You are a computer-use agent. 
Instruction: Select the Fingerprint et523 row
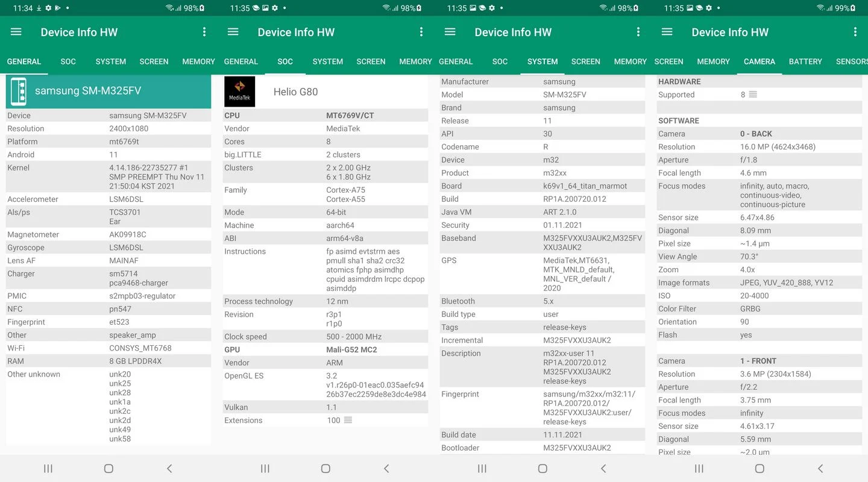(x=108, y=322)
